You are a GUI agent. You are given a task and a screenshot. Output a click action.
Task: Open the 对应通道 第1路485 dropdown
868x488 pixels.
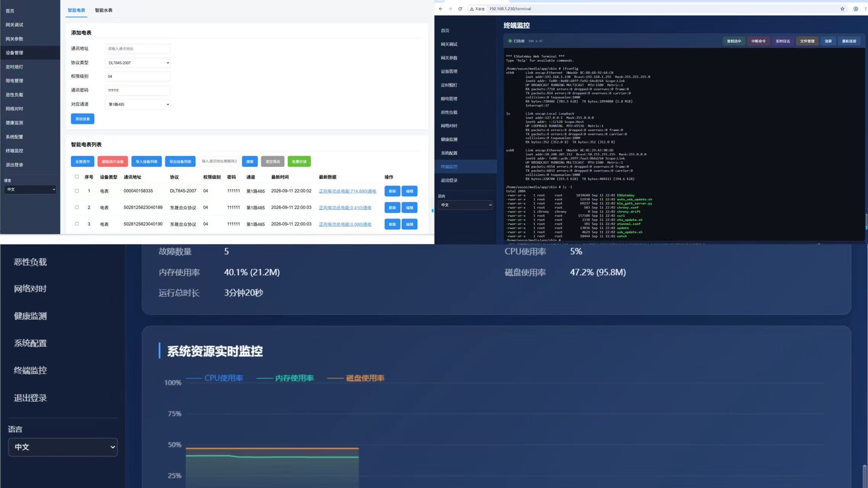coord(138,104)
